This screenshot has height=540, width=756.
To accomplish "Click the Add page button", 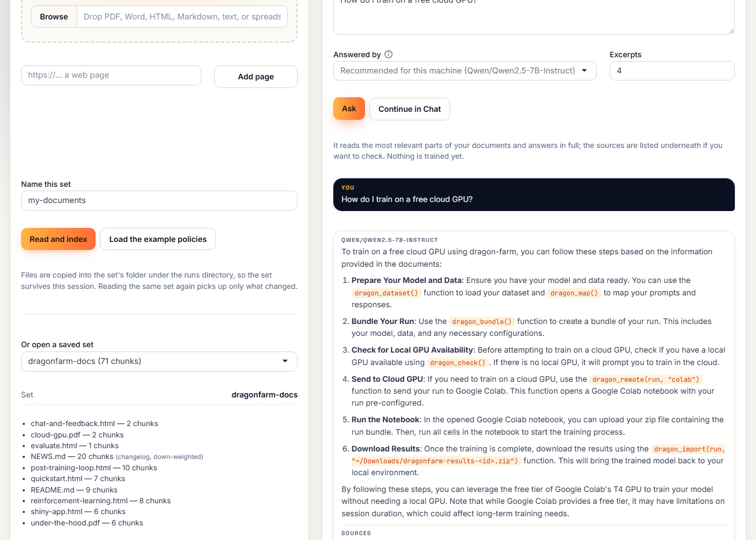I will point(256,77).
